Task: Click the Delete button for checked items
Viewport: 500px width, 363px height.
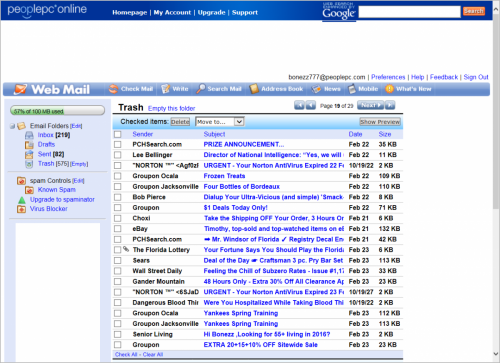Action: tap(180, 122)
